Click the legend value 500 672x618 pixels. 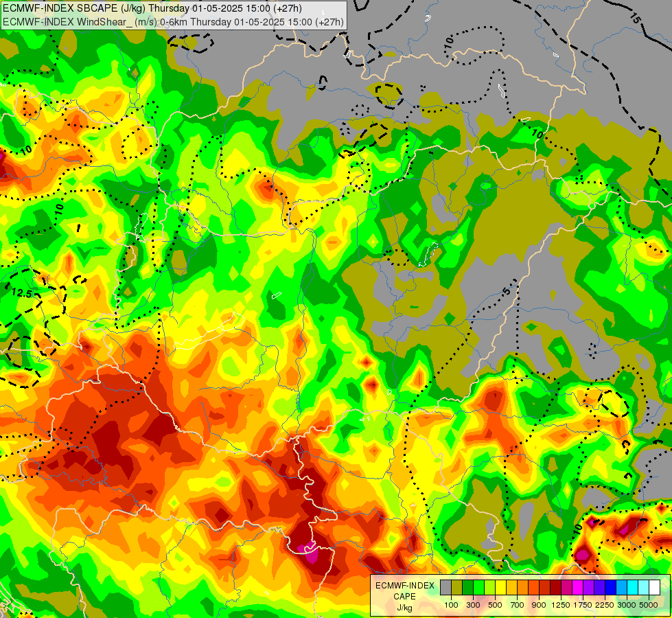[495, 605]
